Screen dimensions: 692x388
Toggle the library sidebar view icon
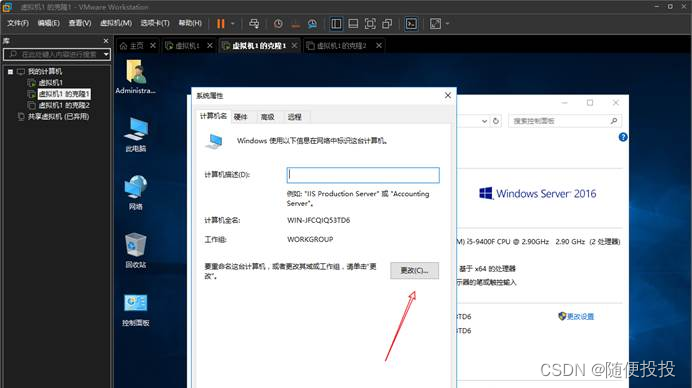(336, 24)
